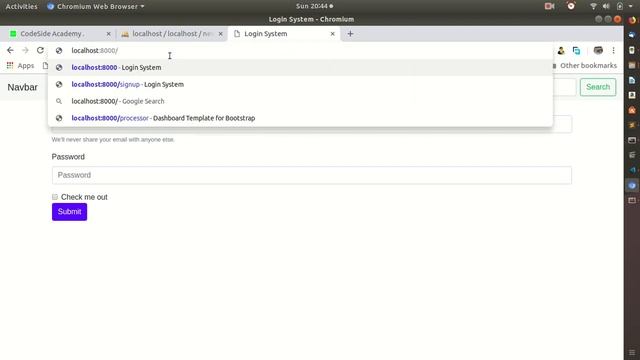Click the green Search button
This screenshot has height=360, width=640.
[598, 87]
